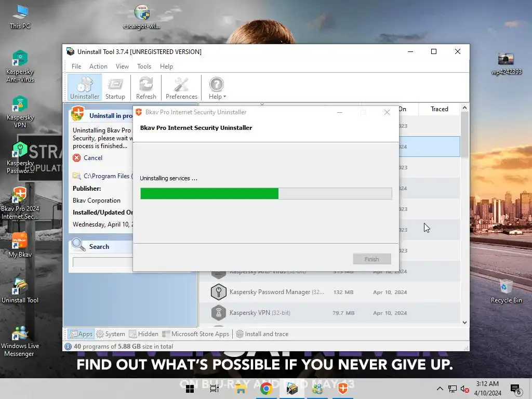532x399 pixels.
Task: Click the muted volume tray icon
Action: pos(465,389)
